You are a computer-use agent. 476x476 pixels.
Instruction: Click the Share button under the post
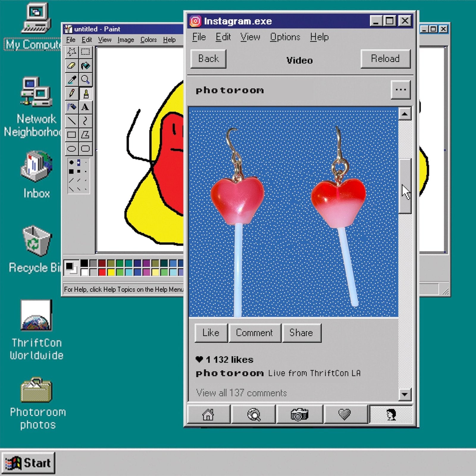click(x=301, y=333)
